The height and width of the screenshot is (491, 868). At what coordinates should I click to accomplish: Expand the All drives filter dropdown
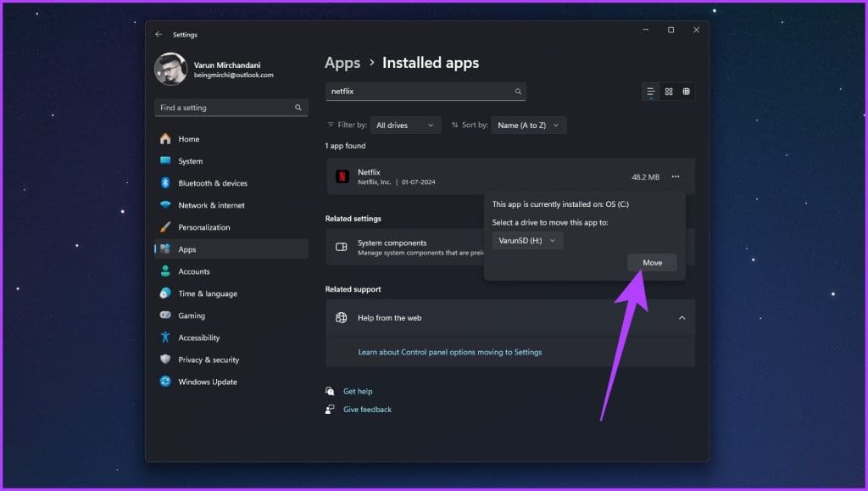pos(405,125)
